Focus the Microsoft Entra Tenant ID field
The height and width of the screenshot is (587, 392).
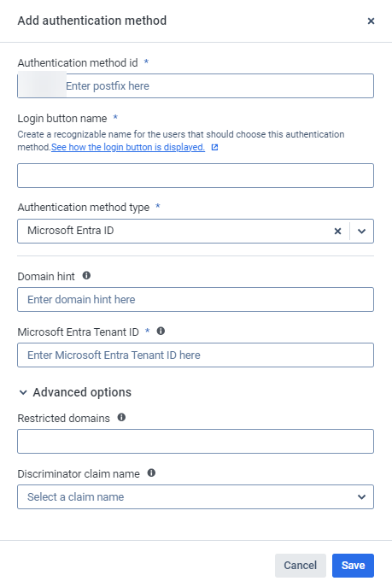196,355
